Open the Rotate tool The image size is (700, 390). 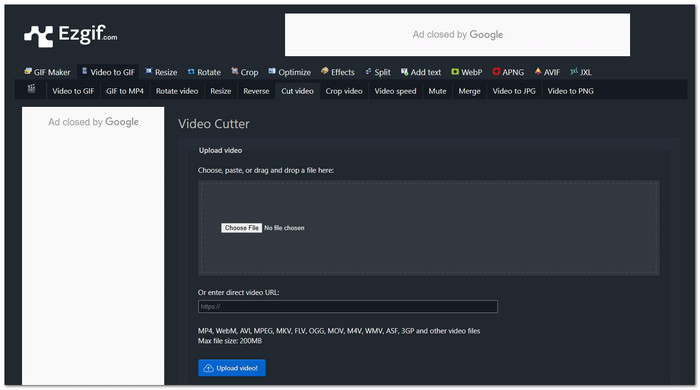click(204, 72)
